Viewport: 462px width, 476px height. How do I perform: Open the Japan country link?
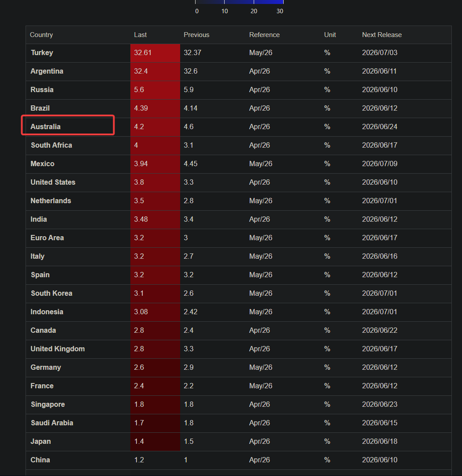pyautogui.click(x=41, y=442)
